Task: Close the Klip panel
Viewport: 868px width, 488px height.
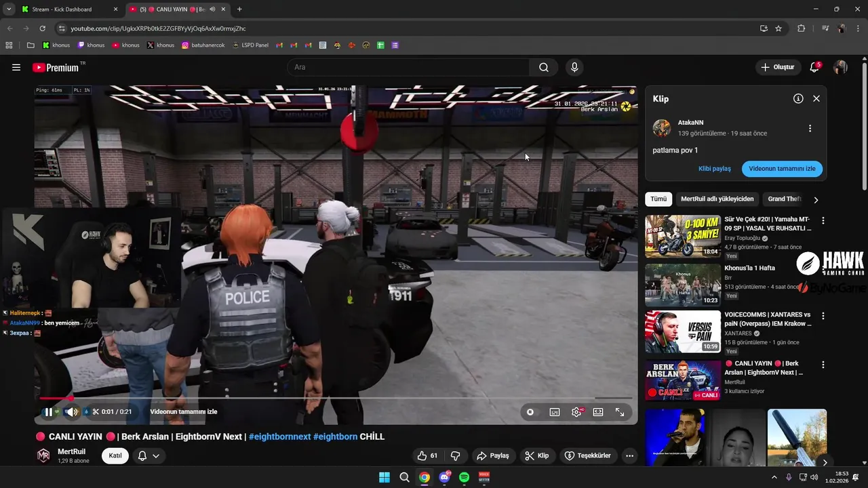Action: [816, 98]
